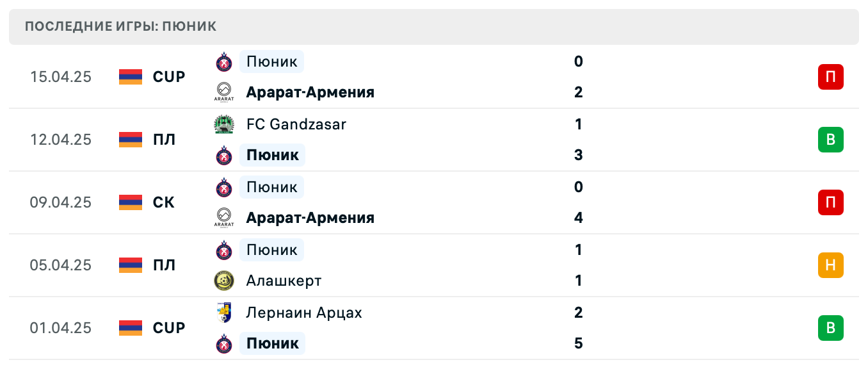Click Ararat-Armenia logo in 15.04.25 match
Viewport: 868px width, 369px height.
point(224,92)
